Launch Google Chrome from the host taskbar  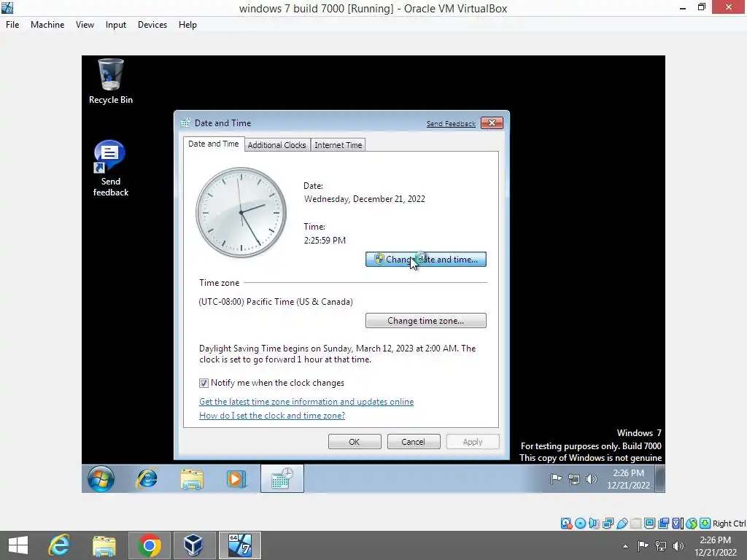point(149,545)
